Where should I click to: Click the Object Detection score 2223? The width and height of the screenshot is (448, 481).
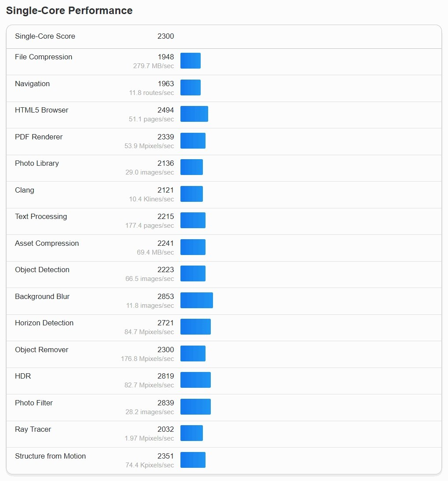(165, 270)
